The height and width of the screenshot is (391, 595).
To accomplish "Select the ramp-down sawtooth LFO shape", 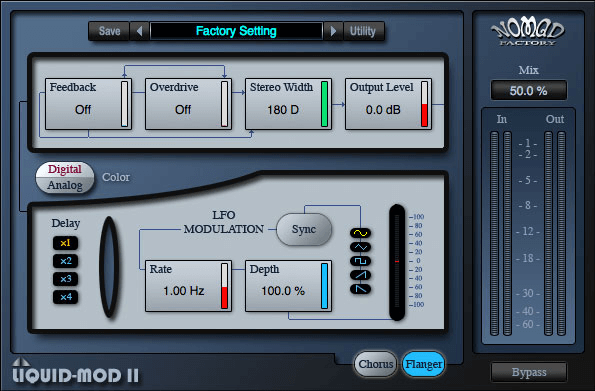I will [360, 289].
